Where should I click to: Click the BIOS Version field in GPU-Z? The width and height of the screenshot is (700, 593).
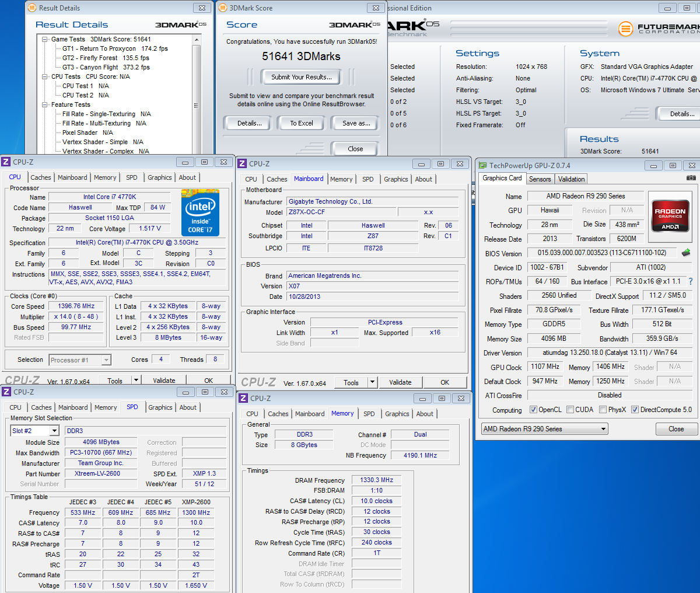pos(602,253)
